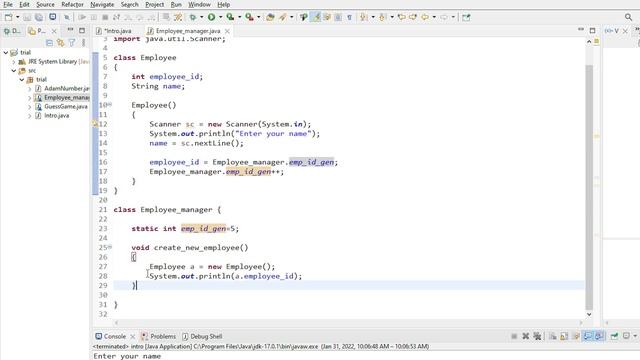Click the Collapse All icon in Package Explorer
The image size is (640, 360).
(x=49, y=42)
